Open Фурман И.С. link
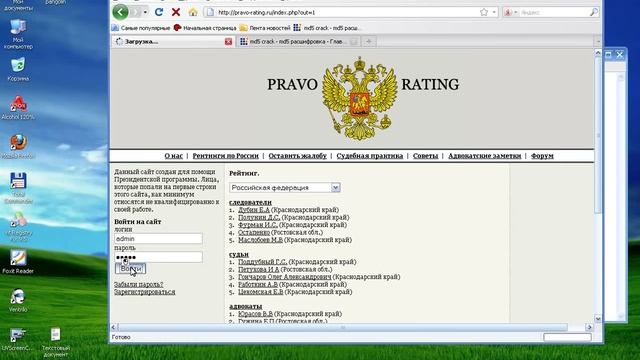Screen dimensions: 640x360 coord(258,224)
